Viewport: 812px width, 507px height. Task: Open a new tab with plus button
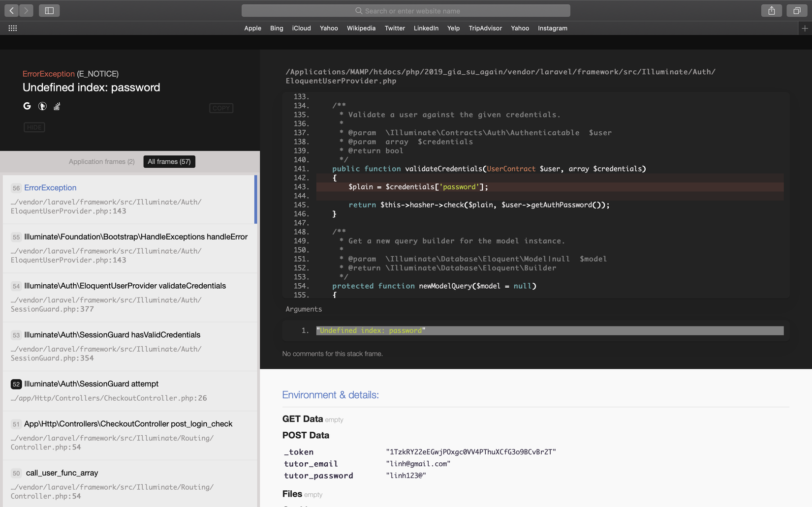click(805, 29)
